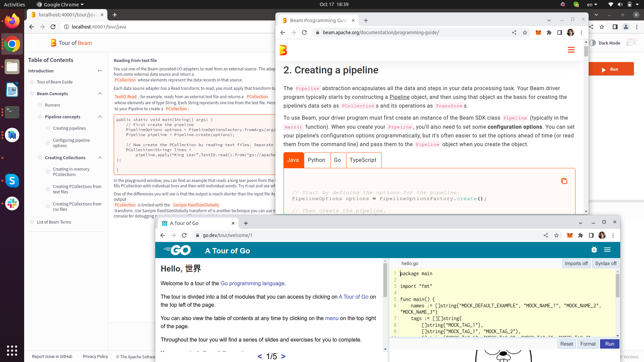Collapse the Beam Concepts section
The image size is (644, 362).
click(x=100, y=94)
